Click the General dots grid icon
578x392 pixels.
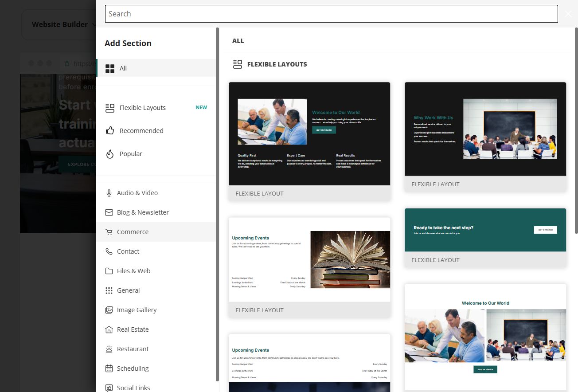[x=109, y=290]
